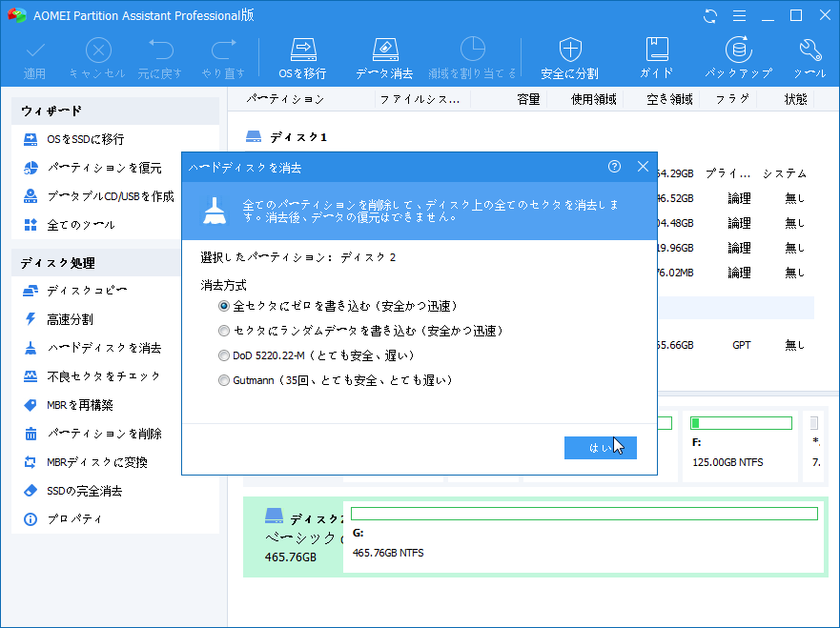Click the 元に戻す undo icon
The height and width of the screenshot is (628, 840).
pyautogui.click(x=160, y=59)
